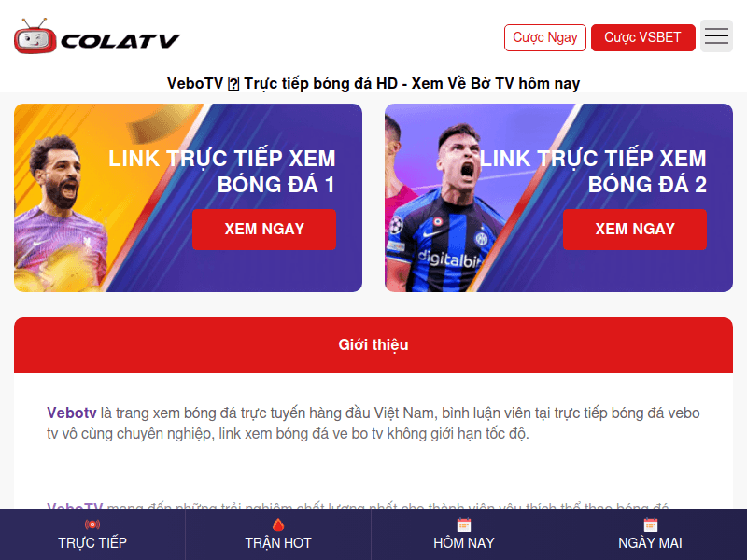
Task: Open the Ngày Mai tab
Action: click(x=650, y=534)
